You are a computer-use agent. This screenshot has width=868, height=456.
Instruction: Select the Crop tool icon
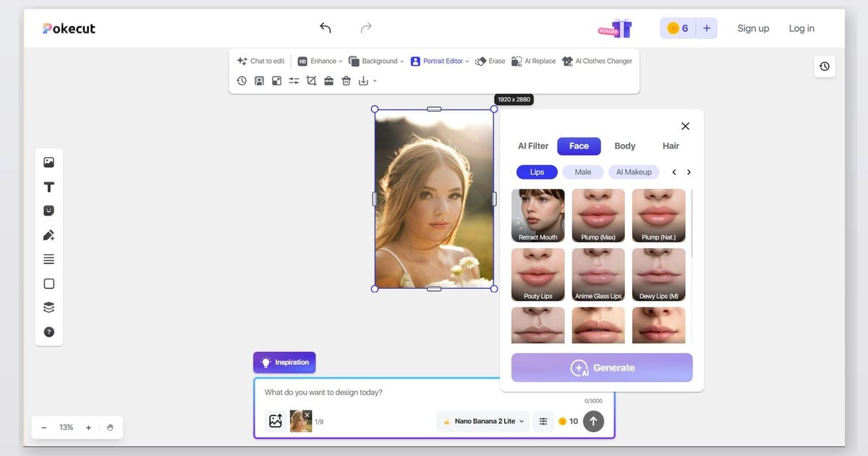pyautogui.click(x=311, y=81)
